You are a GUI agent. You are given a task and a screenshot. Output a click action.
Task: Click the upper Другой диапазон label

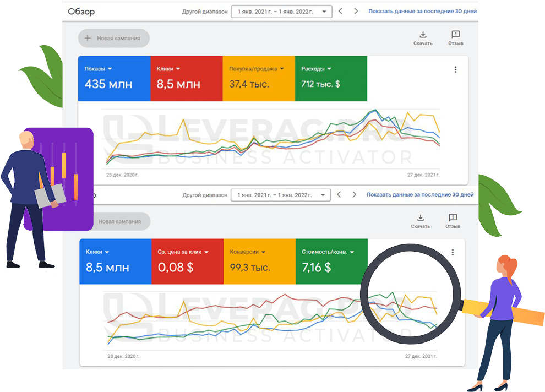coord(205,12)
